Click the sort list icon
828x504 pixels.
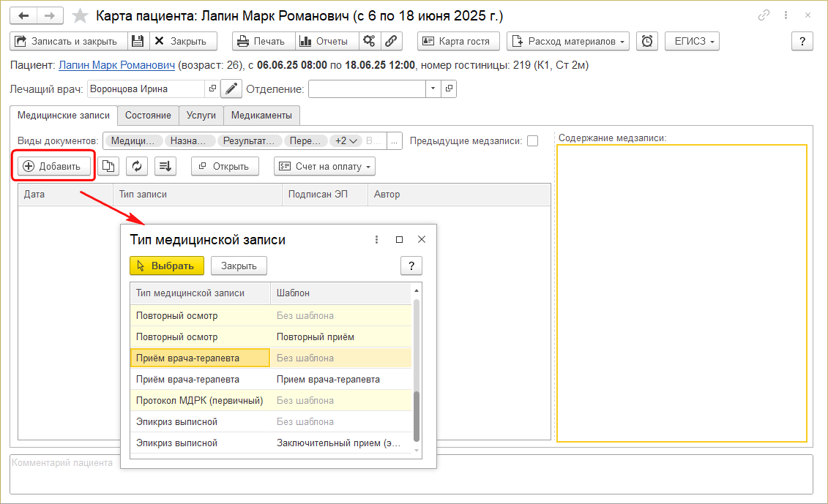tap(165, 167)
